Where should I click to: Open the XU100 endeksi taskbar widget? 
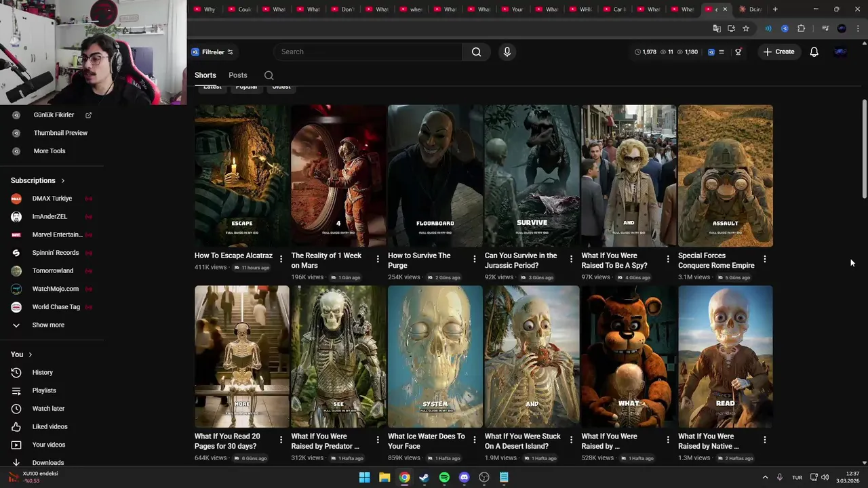click(34, 477)
